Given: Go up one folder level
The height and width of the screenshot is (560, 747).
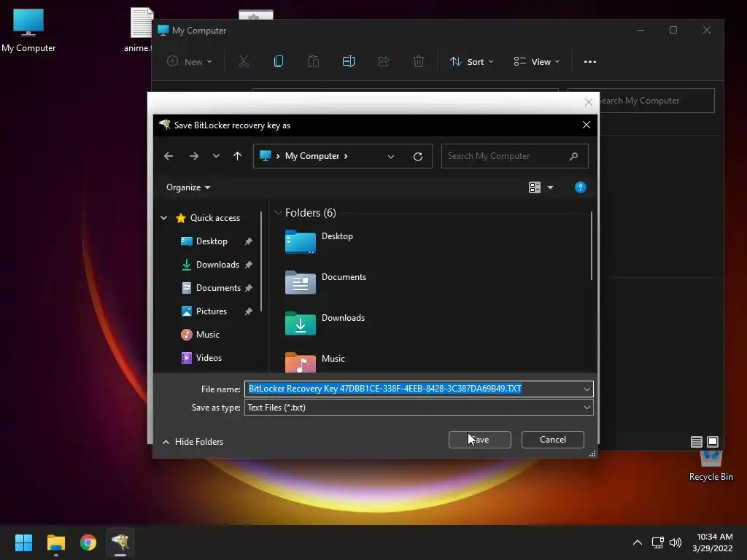Looking at the screenshot, I should [237, 156].
